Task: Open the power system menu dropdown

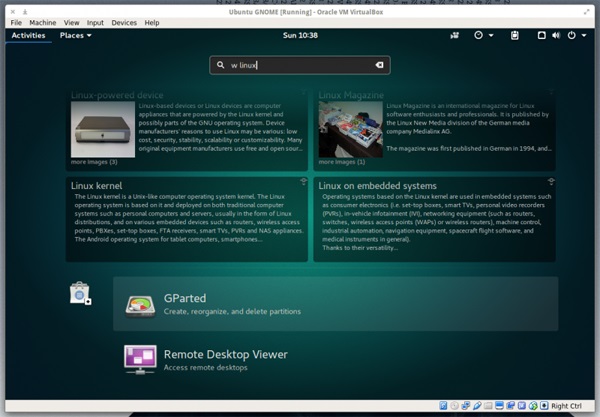Action: click(576, 35)
